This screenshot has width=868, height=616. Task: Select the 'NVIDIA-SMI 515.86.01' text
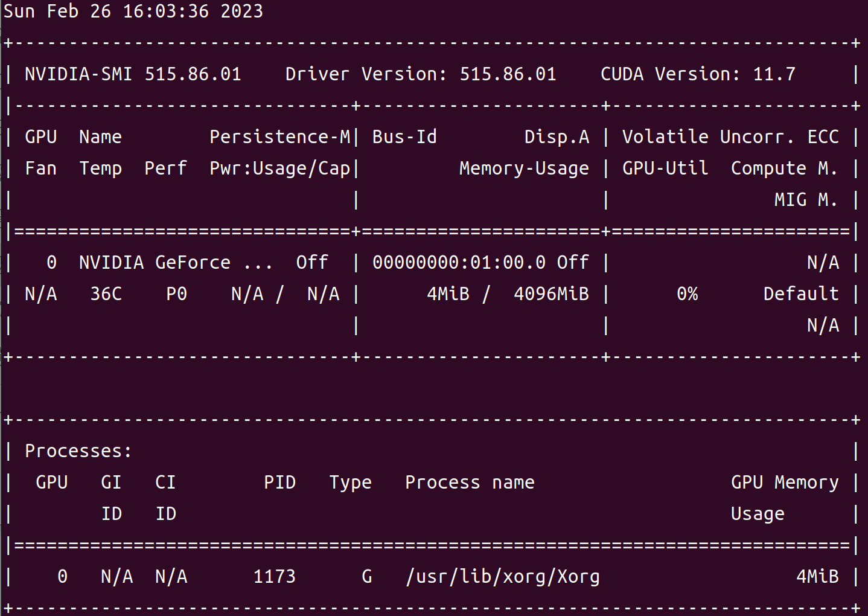133,74
